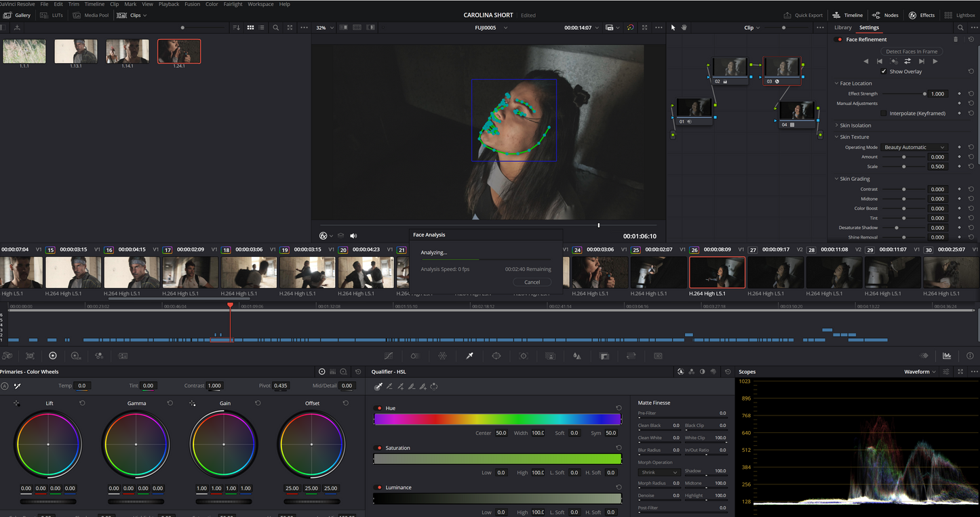Toggle the Timeline panel button
The width and height of the screenshot is (980, 517).
click(x=848, y=15)
